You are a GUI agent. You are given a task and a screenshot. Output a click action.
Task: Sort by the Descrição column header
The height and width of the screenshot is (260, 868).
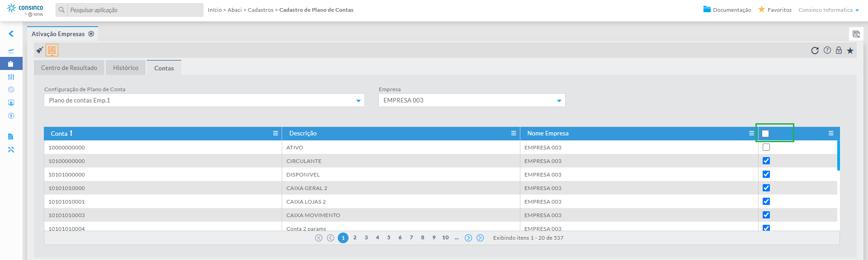coord(303,133)
